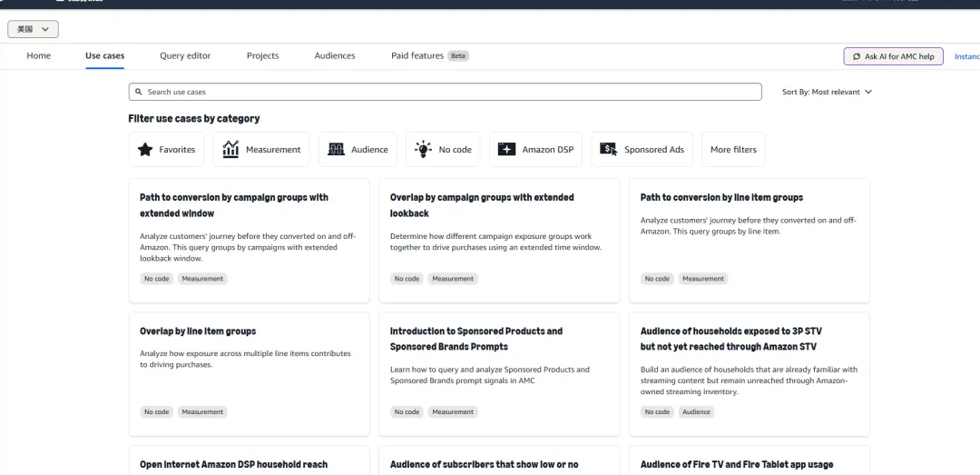Click No code tag on Sponsored Products Prompts card

[407, 411]
